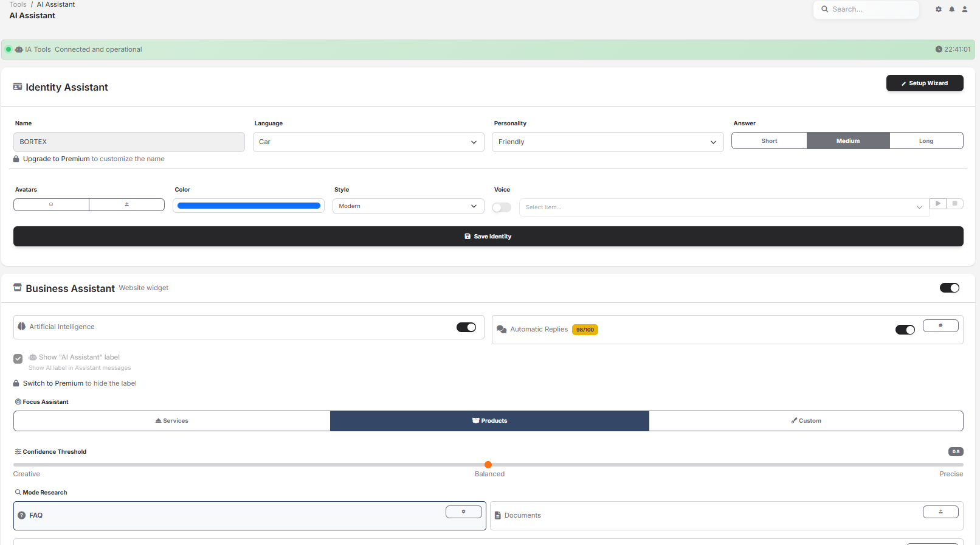The height and width of the screenshot is (545, 980).
Task: Disable the Artificial Intelligence toggle
Action: pos(466,327)
